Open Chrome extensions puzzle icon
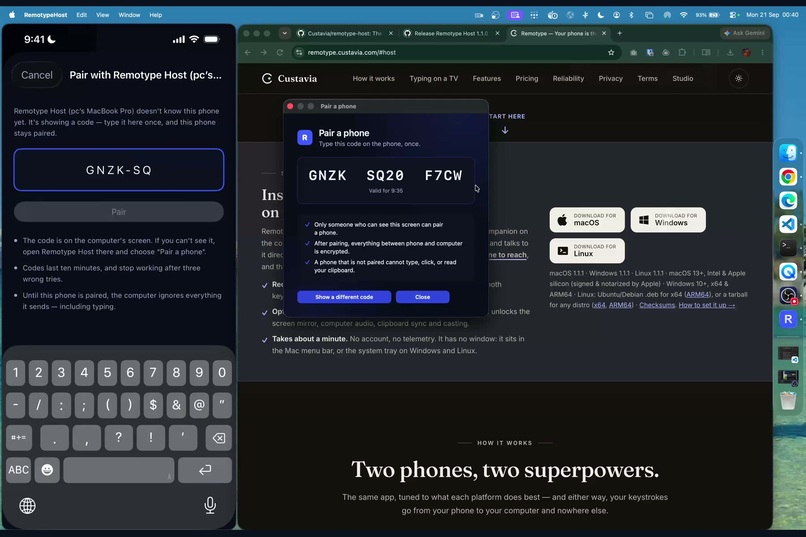 click(x=682, y=52)
